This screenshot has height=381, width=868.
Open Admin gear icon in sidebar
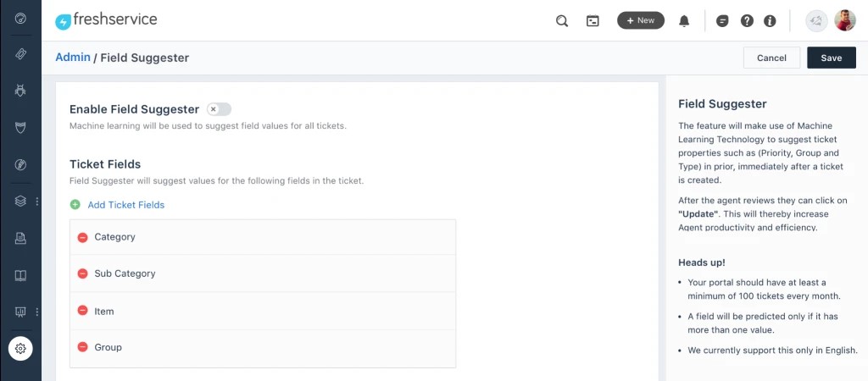click(x=20, y=348)
